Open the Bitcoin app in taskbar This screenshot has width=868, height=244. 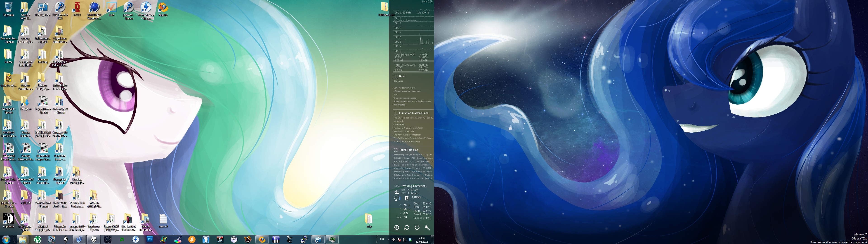pos(192,240)
